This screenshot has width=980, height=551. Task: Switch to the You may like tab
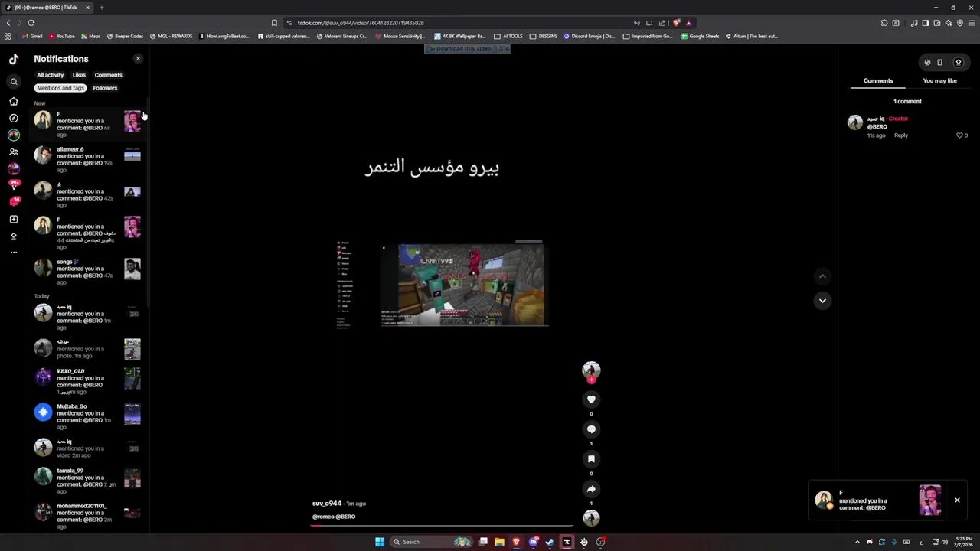point(939,80)
